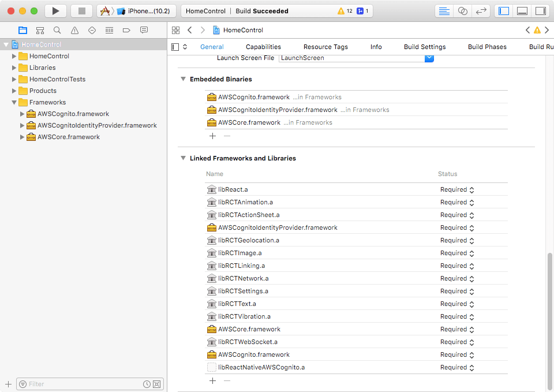This screenshot has height=392, width=554.
Task: Toggle the utilities panel visibility
Action: (540, 11)
